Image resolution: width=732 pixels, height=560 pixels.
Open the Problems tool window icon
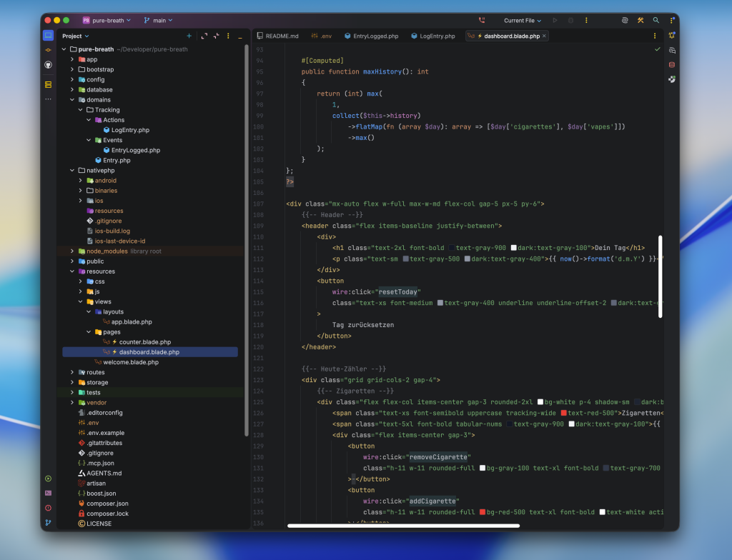48,508
